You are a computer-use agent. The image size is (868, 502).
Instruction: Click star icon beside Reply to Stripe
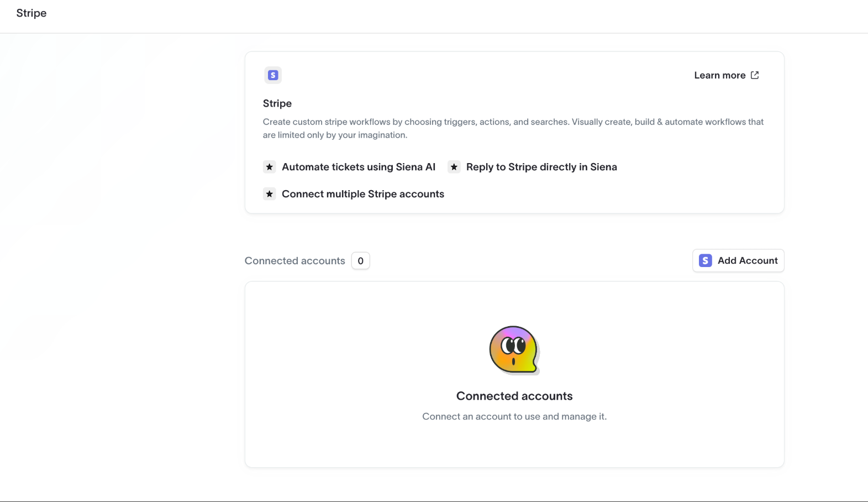click(454, 167)
